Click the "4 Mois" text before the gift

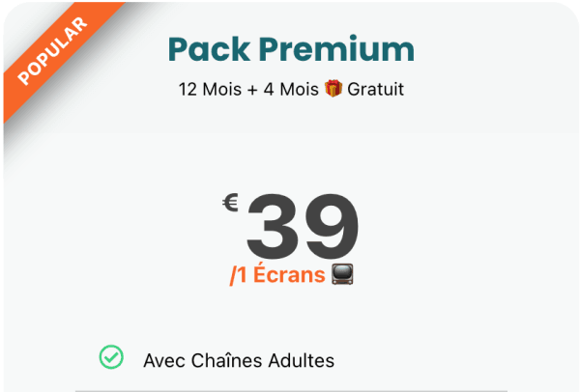tap(291, 90)
